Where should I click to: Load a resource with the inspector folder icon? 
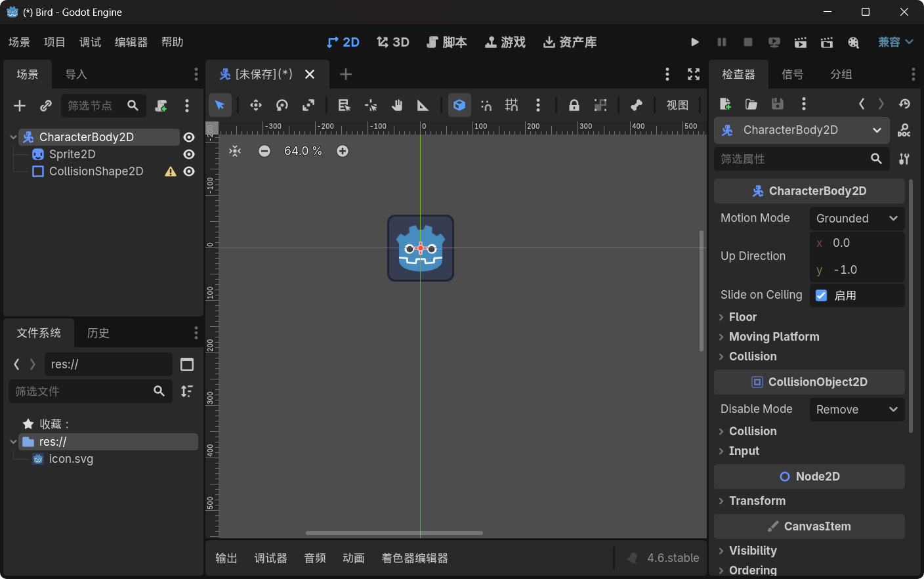click(751, 104)
